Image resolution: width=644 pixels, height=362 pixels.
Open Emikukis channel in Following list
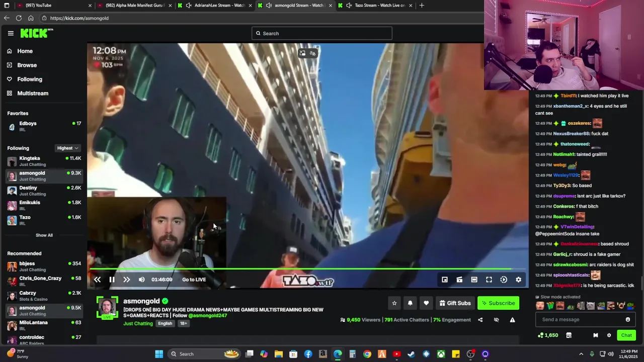point(44,205)
